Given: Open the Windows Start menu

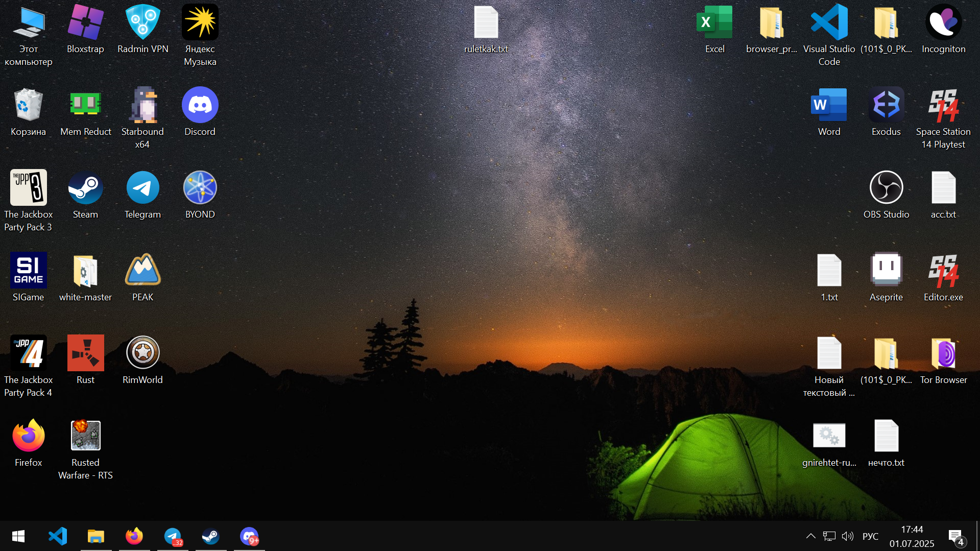Looking at the screenshot, I should (18, 536).
